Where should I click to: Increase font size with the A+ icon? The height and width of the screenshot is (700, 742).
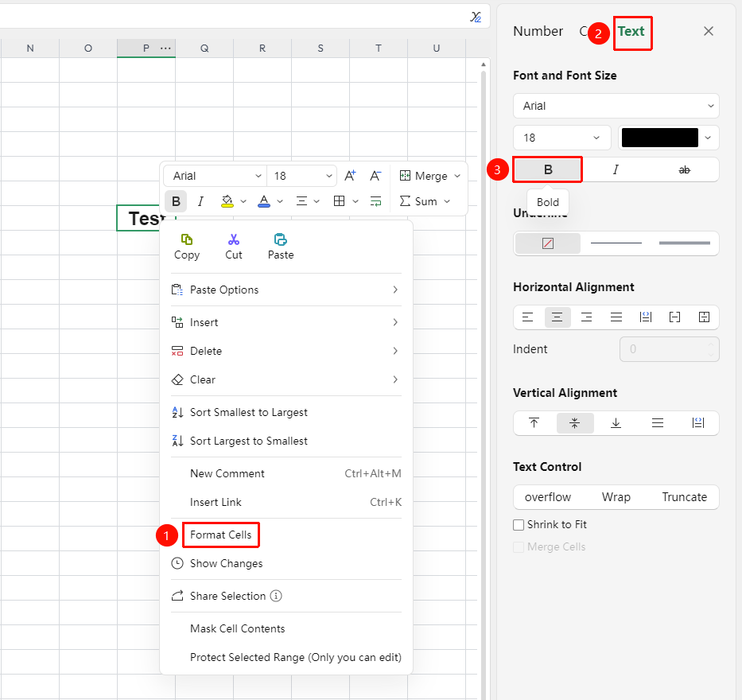coord(350,176)
